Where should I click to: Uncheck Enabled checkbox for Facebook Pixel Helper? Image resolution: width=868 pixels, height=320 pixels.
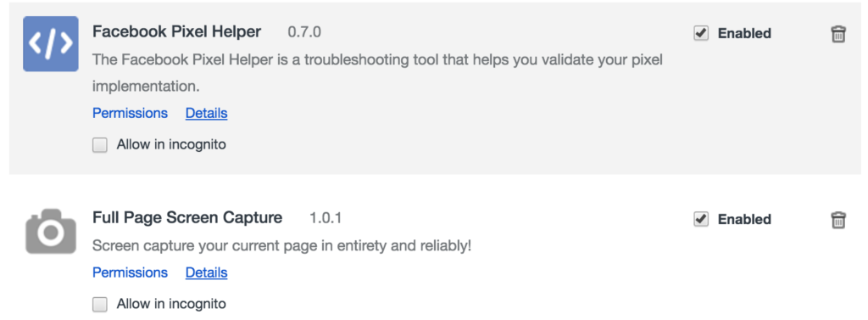click(701, 33)
